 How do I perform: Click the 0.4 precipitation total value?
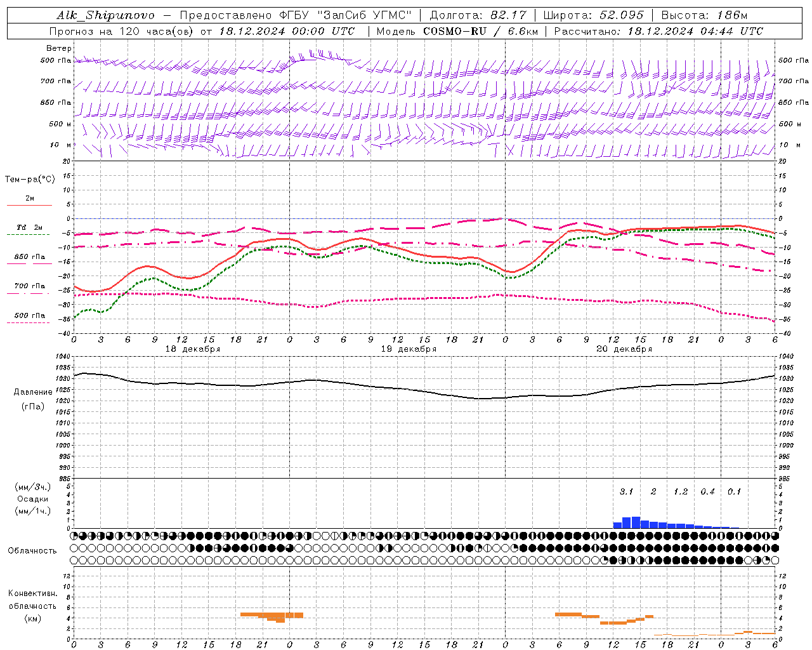click(x=708, y=491)
